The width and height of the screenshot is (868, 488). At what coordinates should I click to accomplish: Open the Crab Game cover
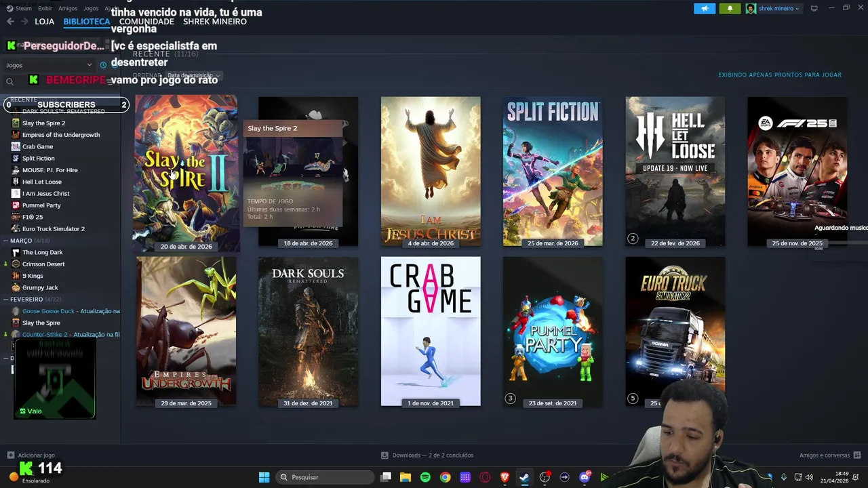431,331
